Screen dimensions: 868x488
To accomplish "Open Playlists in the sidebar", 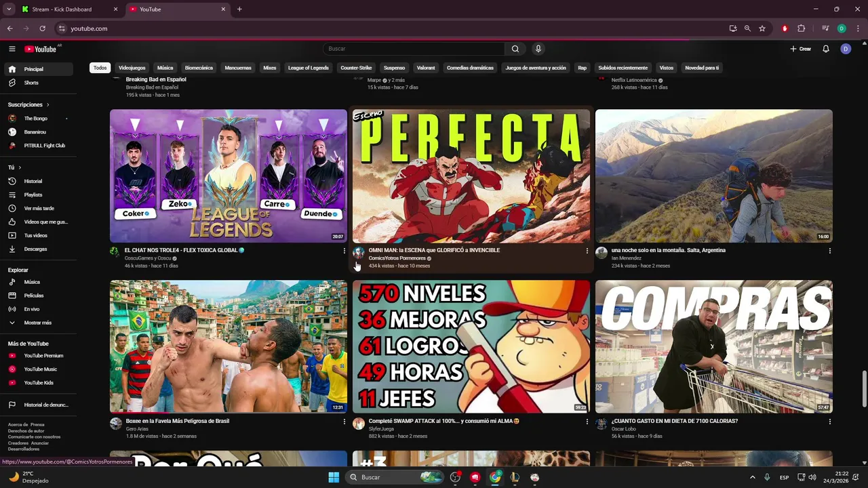I will point(39,195).
